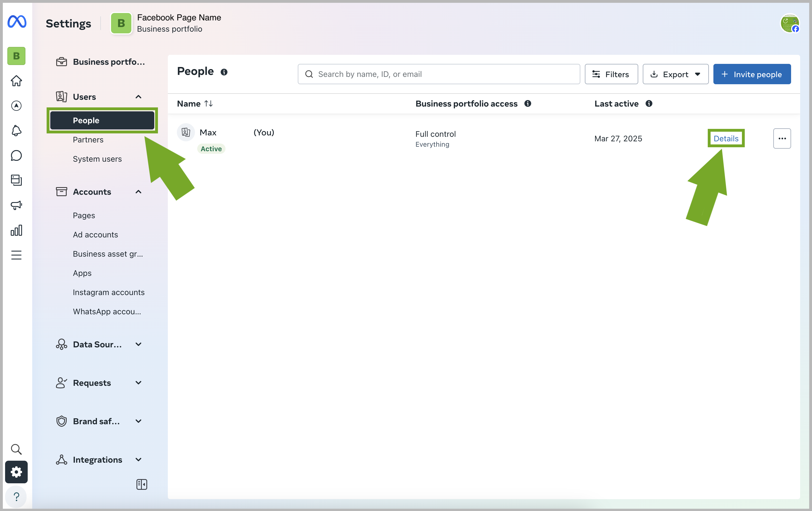
Task: Click the user name Max
Action: tap(208, 133)
